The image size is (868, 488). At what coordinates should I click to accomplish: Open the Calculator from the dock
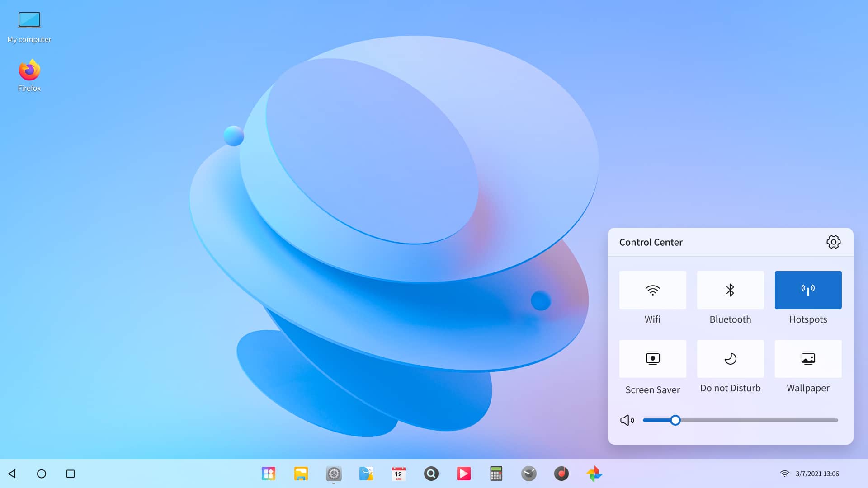[x=496, y=474]
